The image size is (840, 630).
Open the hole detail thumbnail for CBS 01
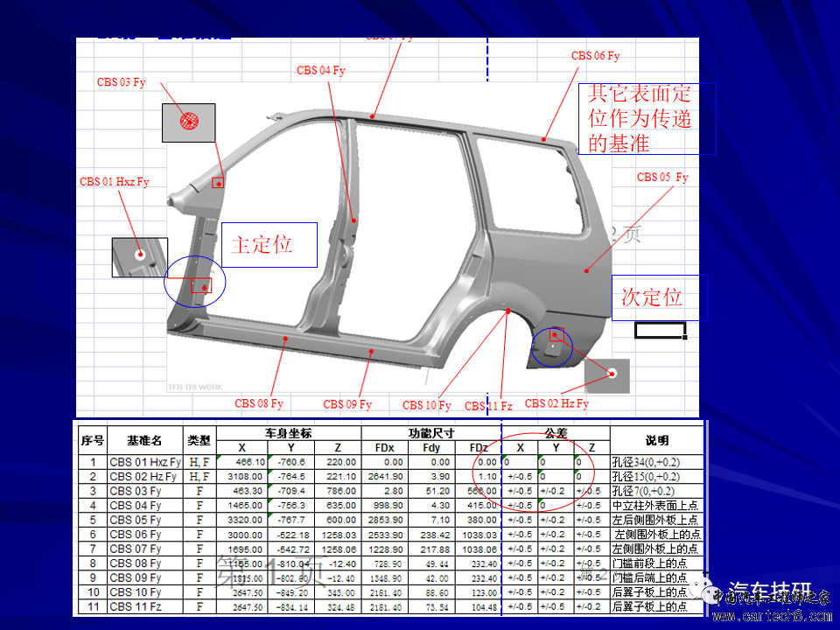[x=140, y=257]
